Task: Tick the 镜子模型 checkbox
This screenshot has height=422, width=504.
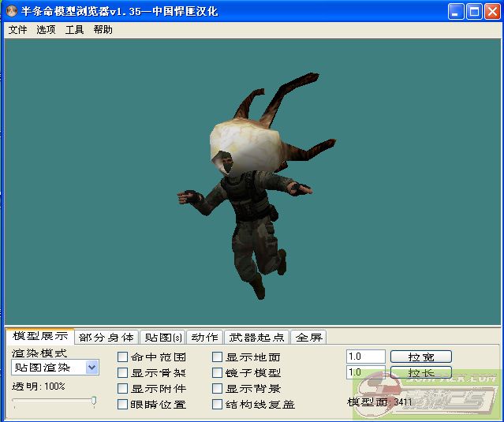Action: pos(217,373)
